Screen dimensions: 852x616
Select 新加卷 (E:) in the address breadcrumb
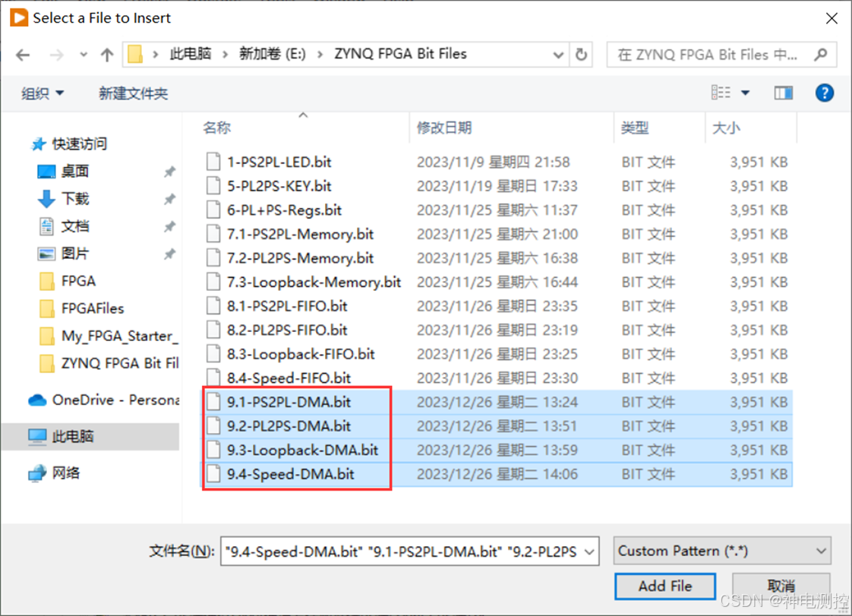[272, 54]
